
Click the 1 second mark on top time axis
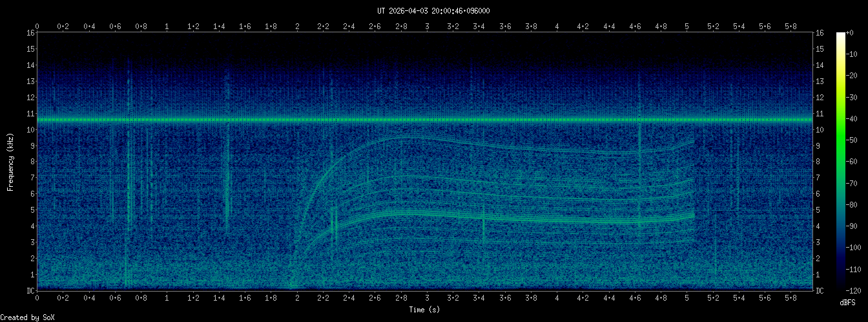coord(167,27)
